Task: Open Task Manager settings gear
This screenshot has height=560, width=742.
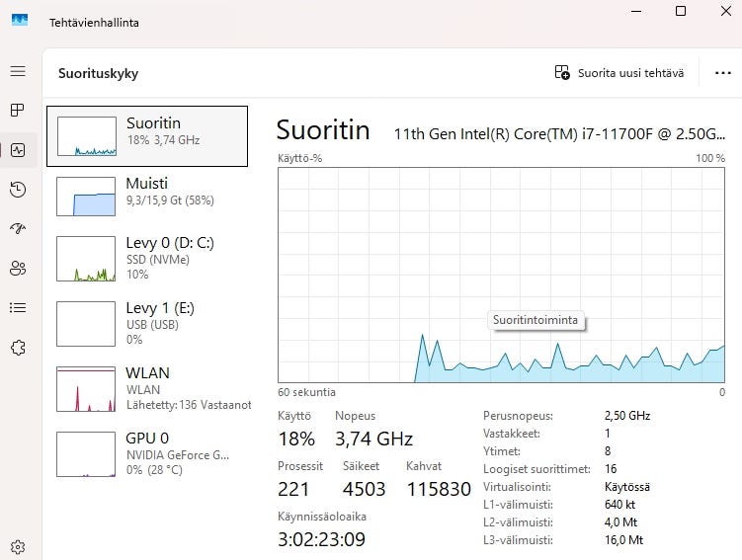Action: point(17,546)
